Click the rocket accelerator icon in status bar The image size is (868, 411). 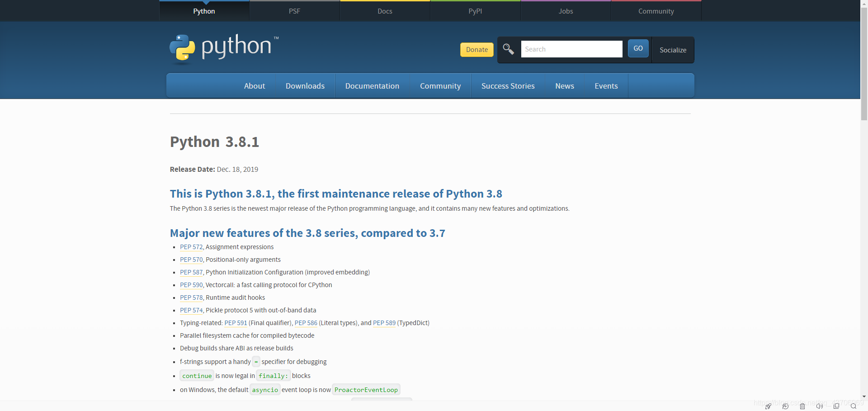click(768, 406)
